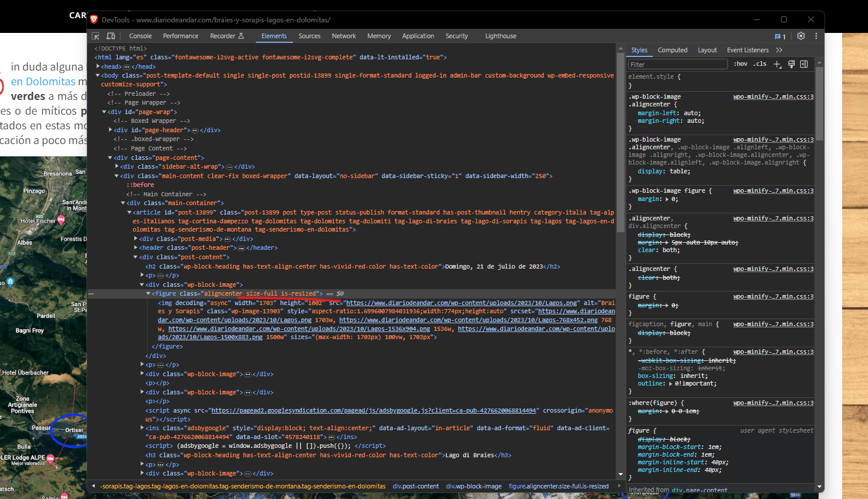This screenshot has width=868, height=499.
Task: Open the Event Listeners pane tab
Action: [748, 50]
